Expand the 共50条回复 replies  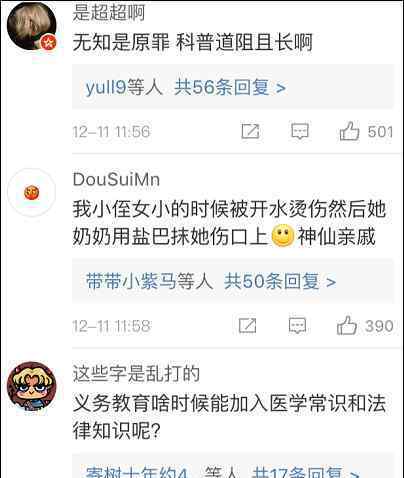(x=280, y=282)
